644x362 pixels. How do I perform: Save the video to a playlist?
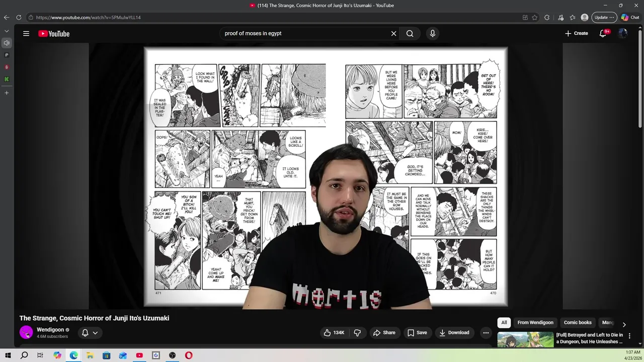[x=417, y=332]
